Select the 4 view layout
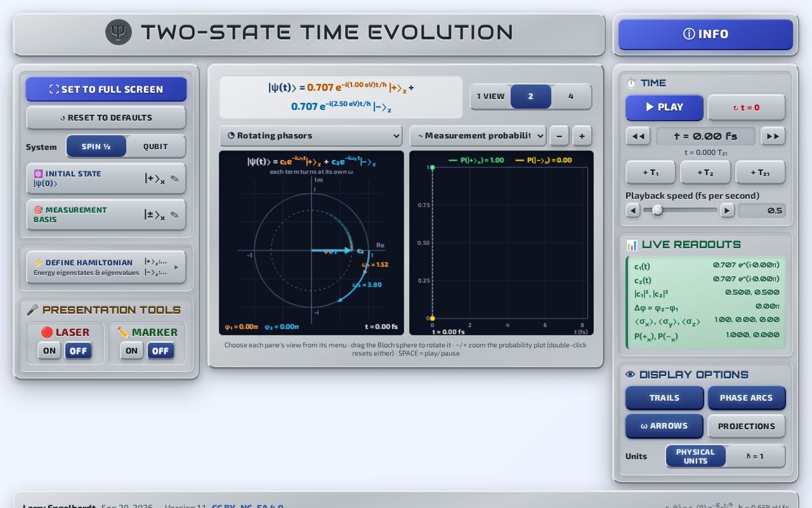This screenshot has height=508, width=812. [x=571, y=97]
